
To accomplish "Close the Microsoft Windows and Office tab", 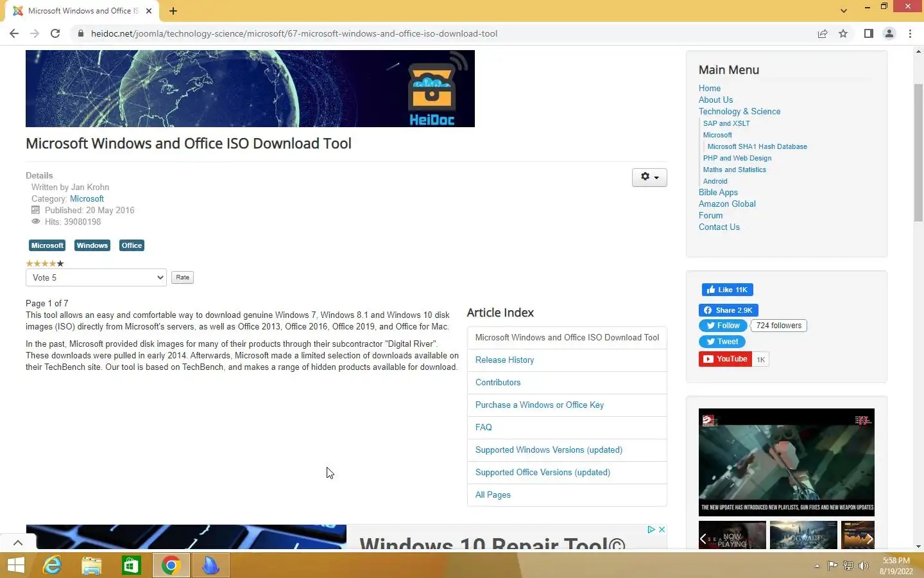I will pyautogui.click(x=149, y=11).
